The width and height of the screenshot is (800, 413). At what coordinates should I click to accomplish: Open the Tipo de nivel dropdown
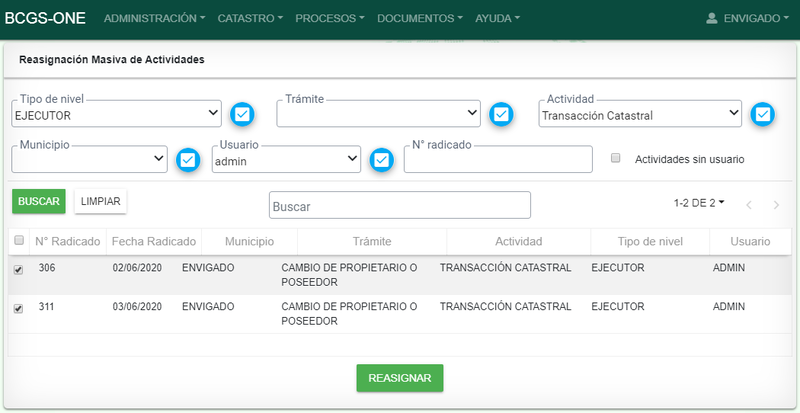pyautogui.click(x=117, y=115)
